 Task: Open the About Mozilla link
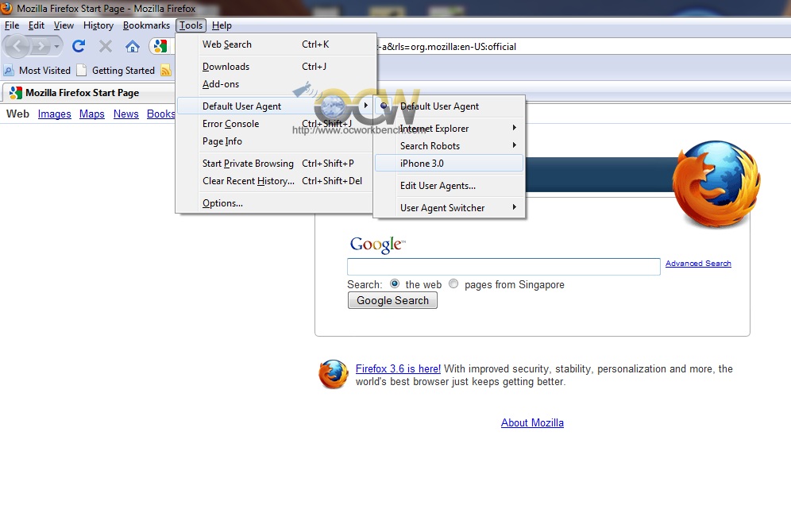(x=532, y=422)
